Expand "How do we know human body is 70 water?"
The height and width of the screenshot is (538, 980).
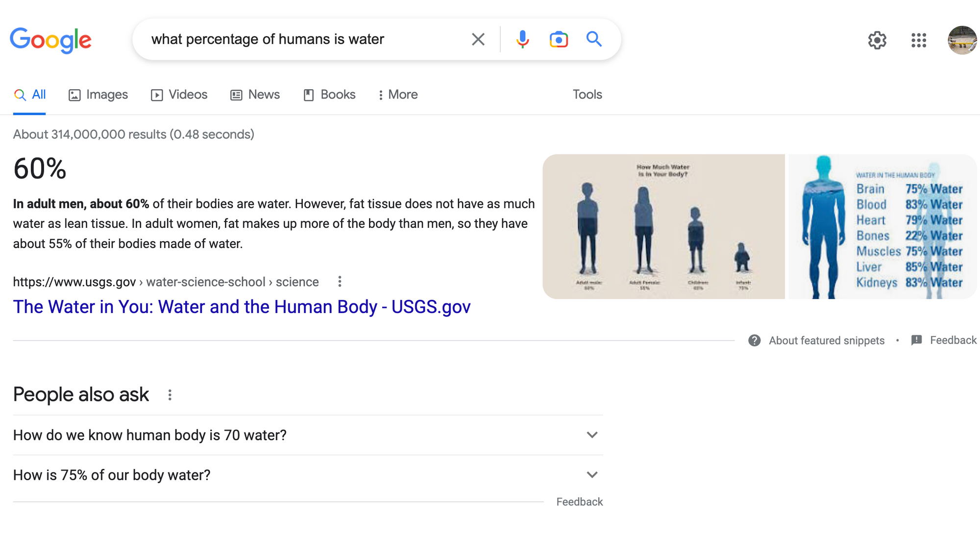(592, 435)
